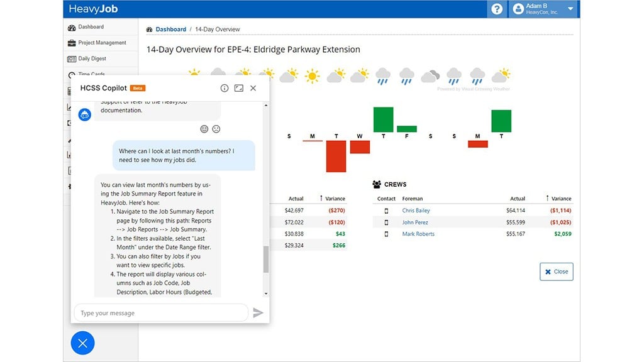Click the Beta badge

click(x=138, y=88)
